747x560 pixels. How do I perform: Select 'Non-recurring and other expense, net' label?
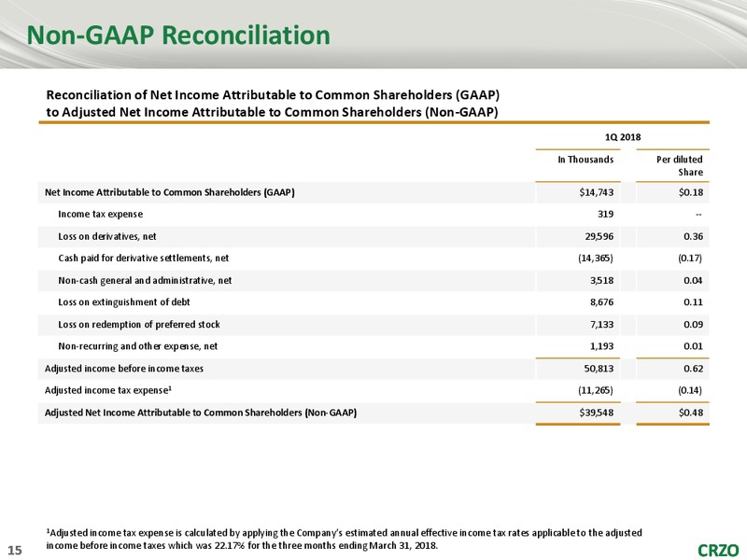click(x=137, y=346)
